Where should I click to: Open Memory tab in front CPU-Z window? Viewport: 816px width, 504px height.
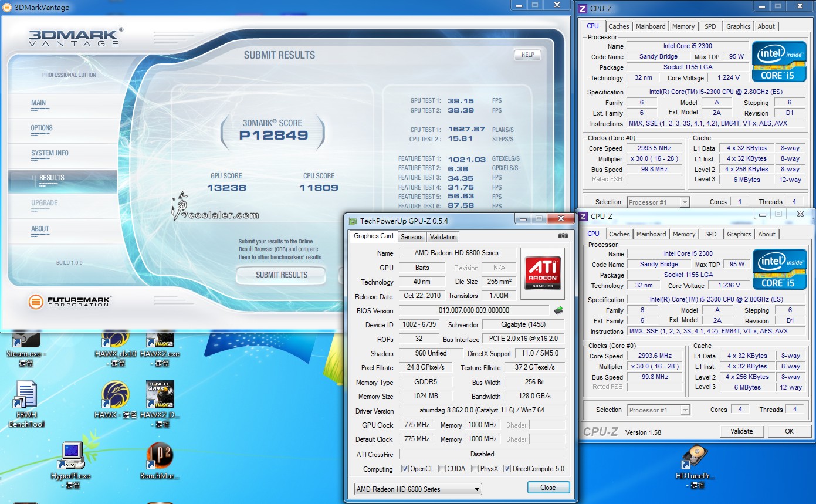coord(684,234)
